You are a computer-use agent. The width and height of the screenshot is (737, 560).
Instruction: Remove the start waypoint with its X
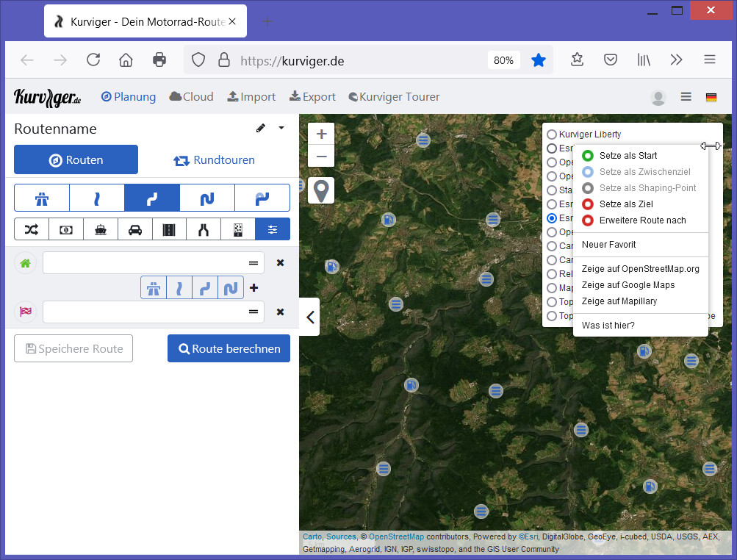click(280, 263)
